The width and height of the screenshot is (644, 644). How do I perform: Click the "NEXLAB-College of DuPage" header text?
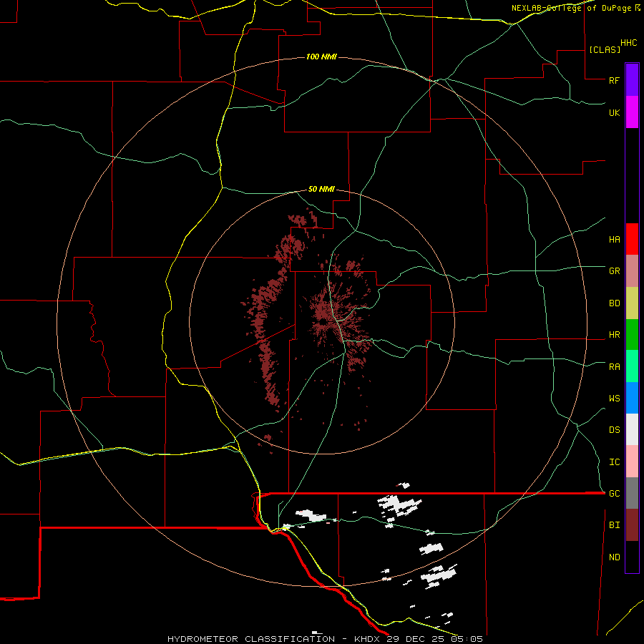(571, 8)
